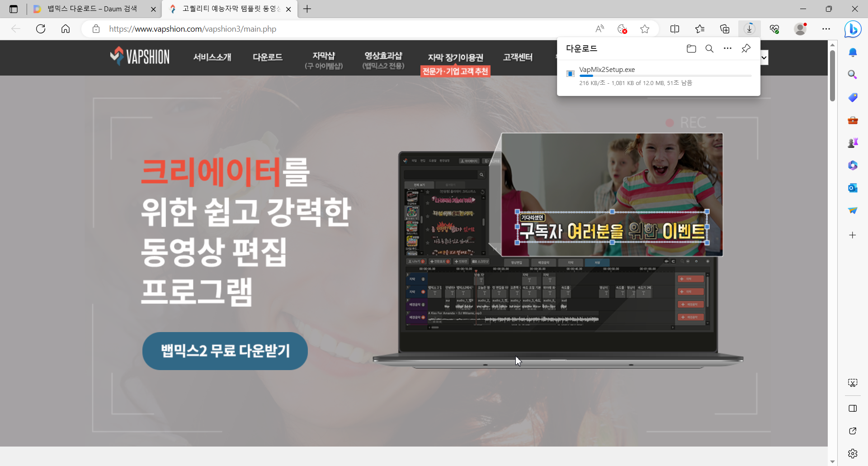Go to the browser home page icon
Viewport: 868px width, 466px height.
pyautogui.click(x=66, y=29)
